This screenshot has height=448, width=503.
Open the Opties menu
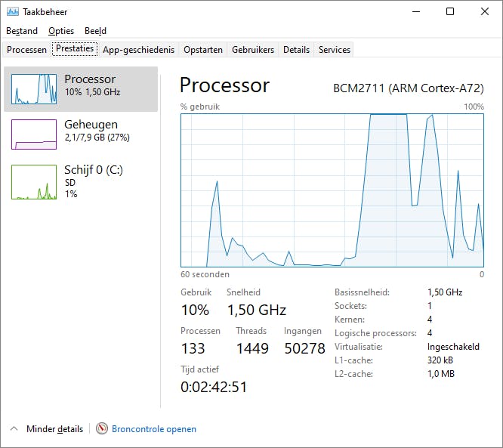pos(61,31)
